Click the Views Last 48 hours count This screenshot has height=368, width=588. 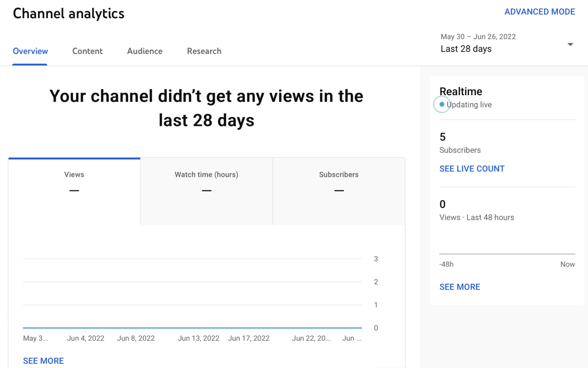pos(443,204)
